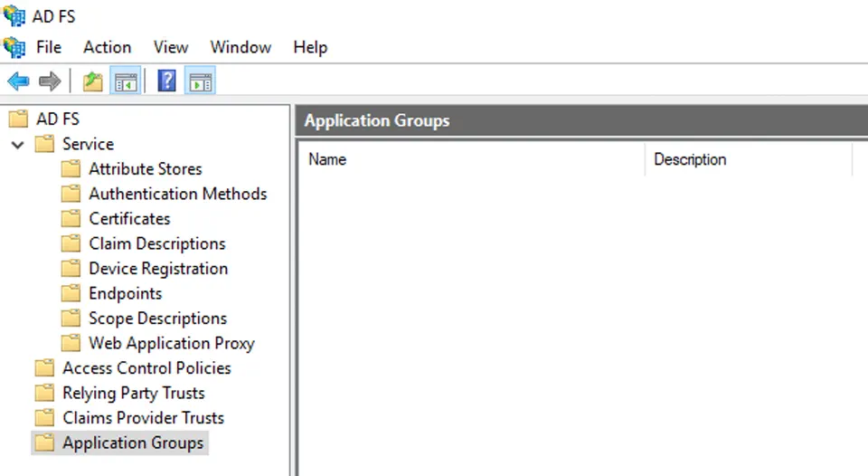Open the Help question mark icon
This screenshot has width=868, height=476.
coord(166,81)
